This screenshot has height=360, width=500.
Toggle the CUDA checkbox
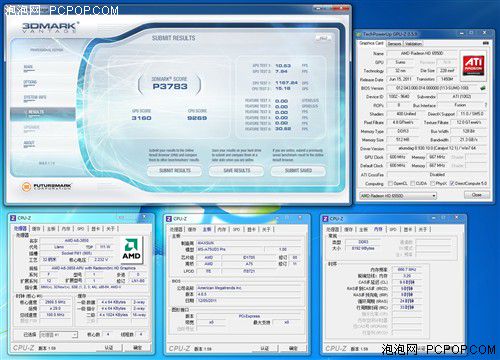pyautogui.click(x=413, y=183)
